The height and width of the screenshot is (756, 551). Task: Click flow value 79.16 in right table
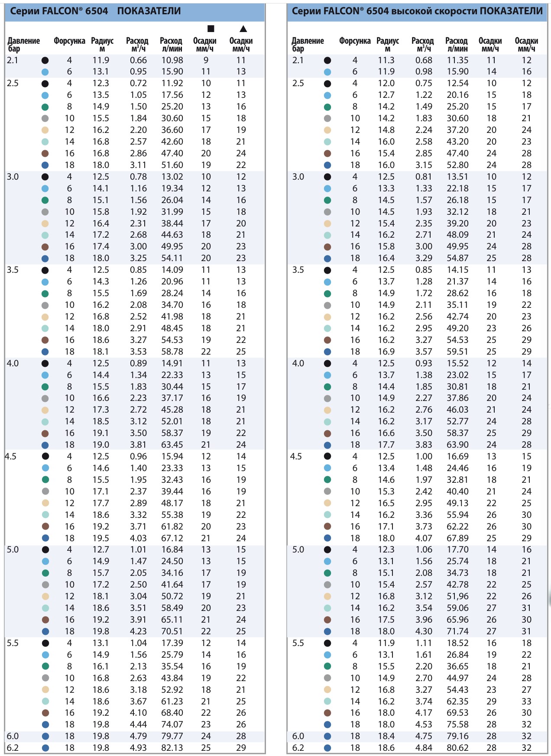point(458,736)
